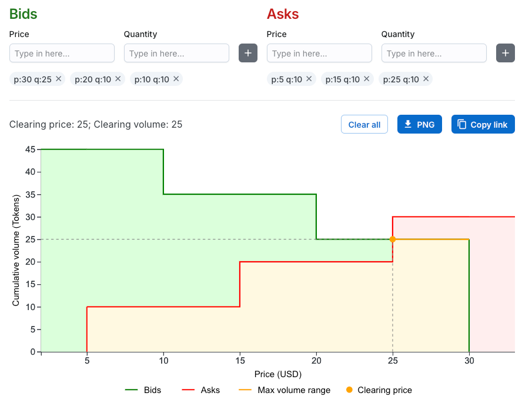Add ask with the plus button
This screenshot has height=406, width=532.
coord(506,53)
